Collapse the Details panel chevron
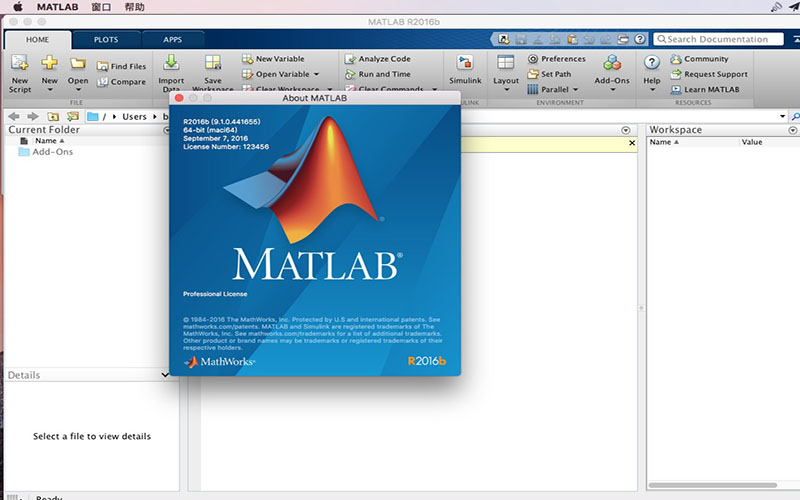The width and height of the screenshot is (800, 500). point(165,374)
